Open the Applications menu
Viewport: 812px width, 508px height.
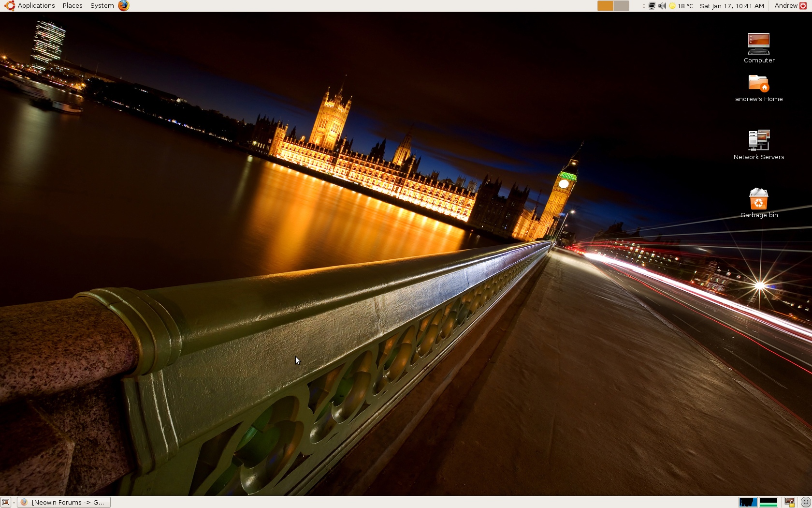click(30, 6)
